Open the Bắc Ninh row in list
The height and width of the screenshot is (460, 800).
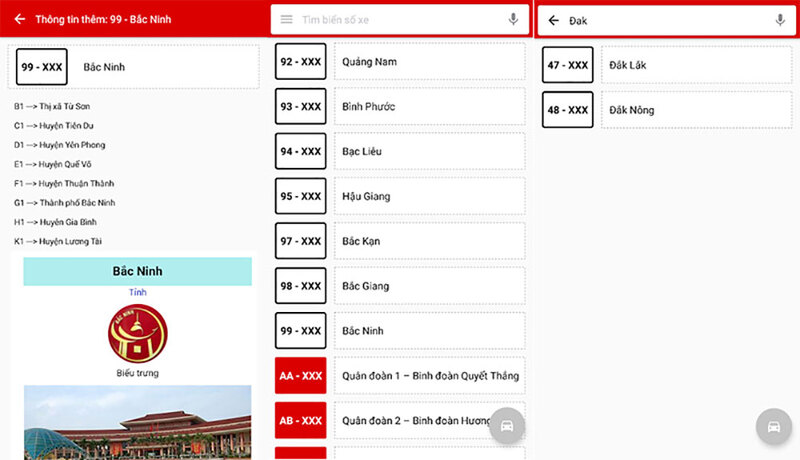click(x=430, y=330)
